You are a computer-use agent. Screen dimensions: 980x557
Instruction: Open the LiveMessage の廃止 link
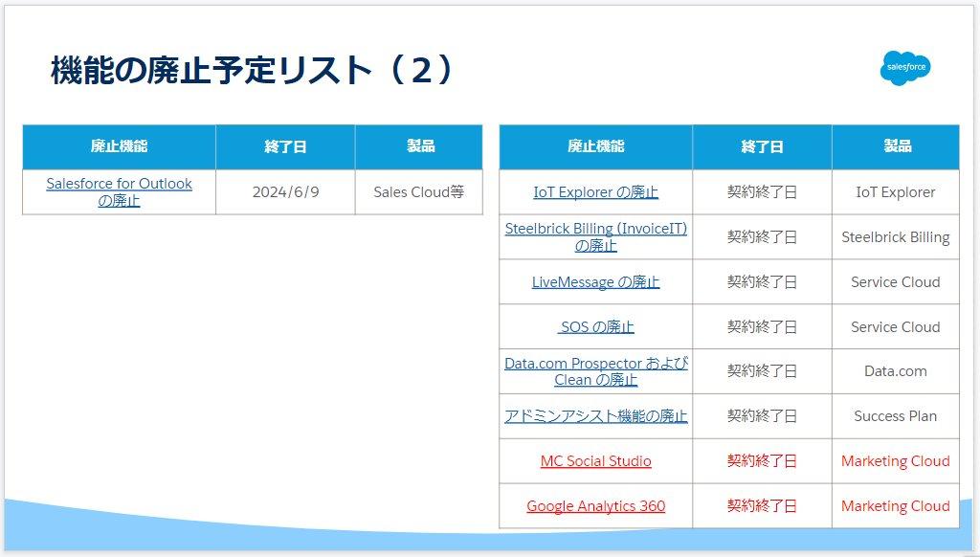(x=595, y=282)
